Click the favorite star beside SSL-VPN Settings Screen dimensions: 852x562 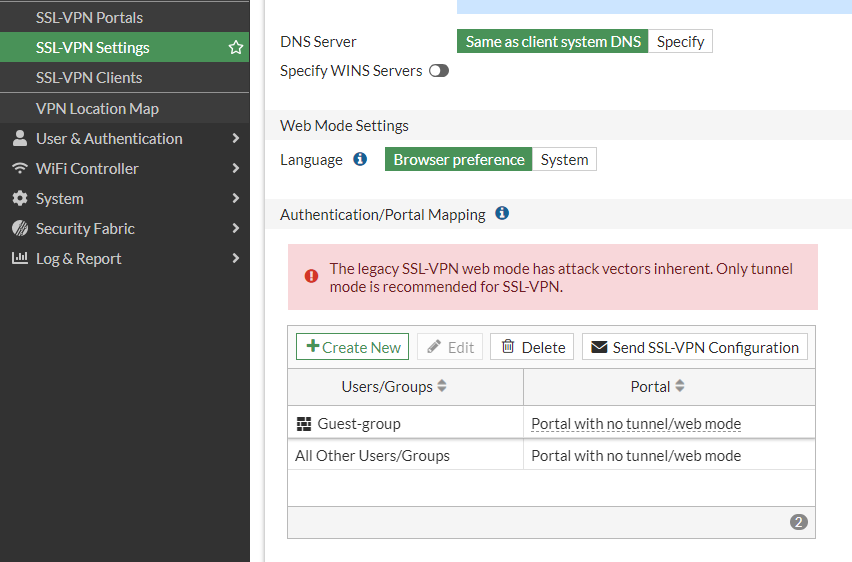click(236, 48)
